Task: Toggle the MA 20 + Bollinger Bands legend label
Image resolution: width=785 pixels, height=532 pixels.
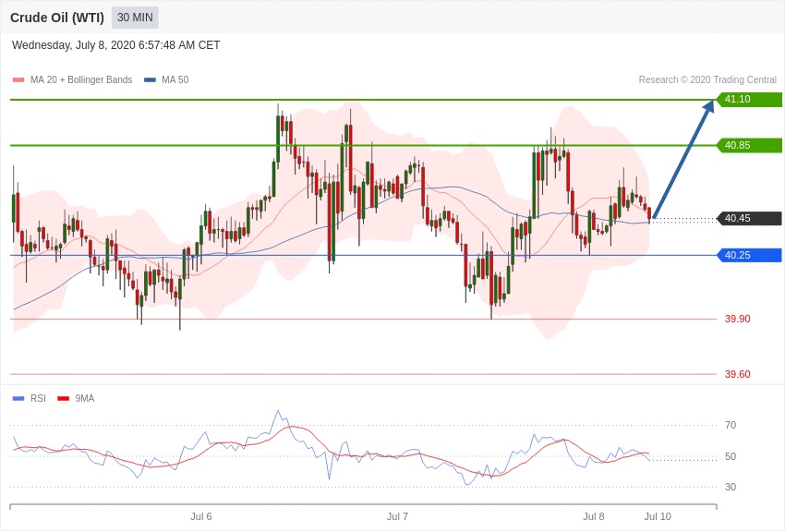Action: pos(81,80)
